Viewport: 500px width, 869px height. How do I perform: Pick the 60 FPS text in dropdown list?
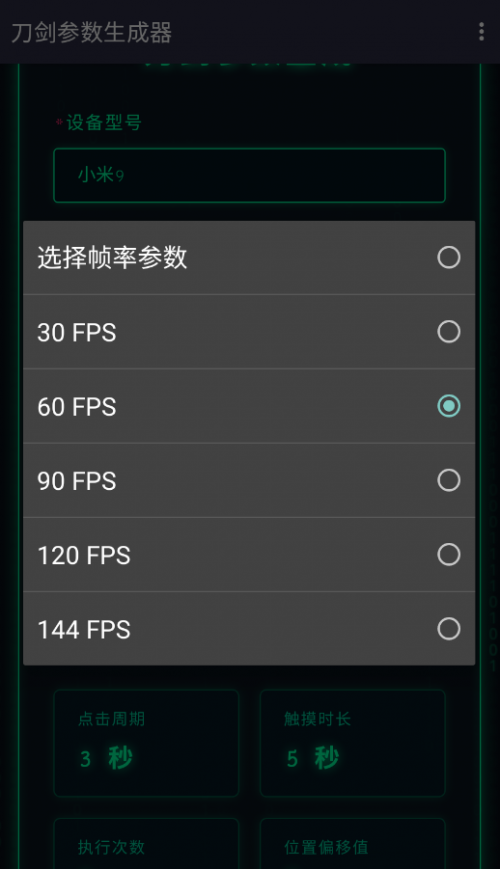76,407
